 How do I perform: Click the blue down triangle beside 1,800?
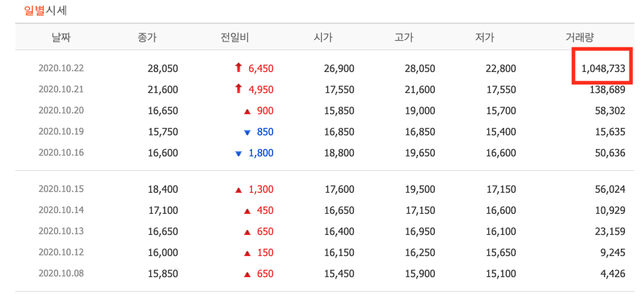coord(238,154)
